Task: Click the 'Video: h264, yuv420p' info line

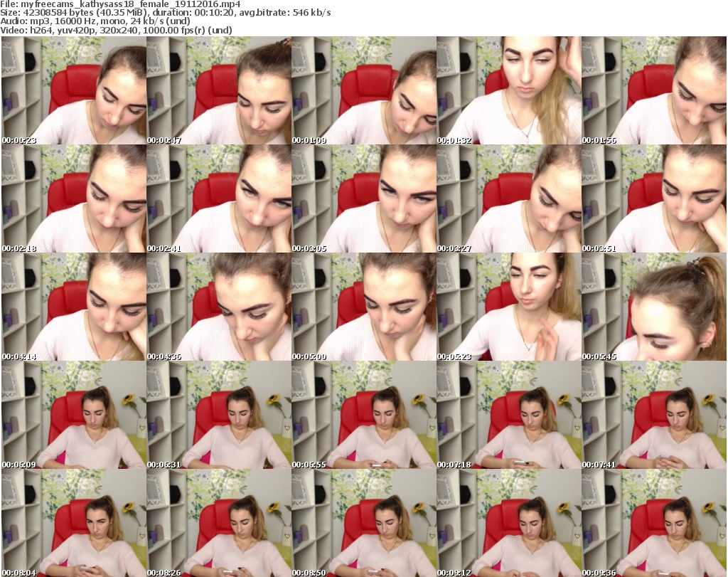Action: tap(116, 30)
